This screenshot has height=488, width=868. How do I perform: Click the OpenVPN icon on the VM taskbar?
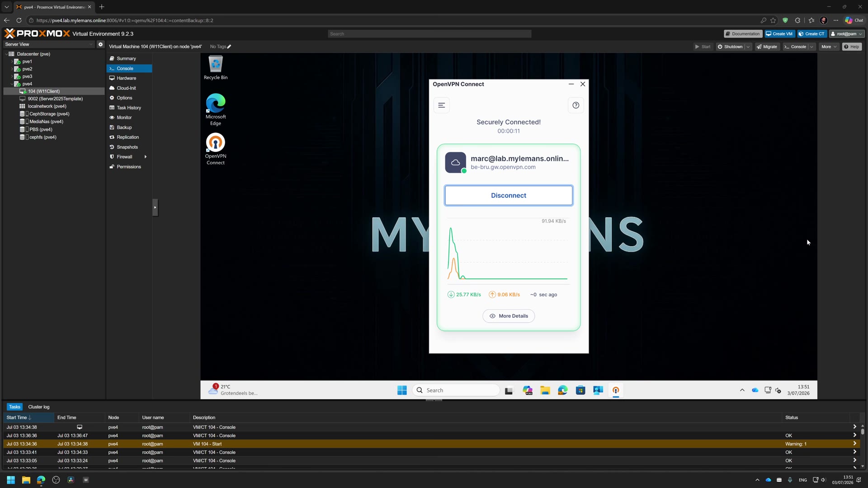616,390
